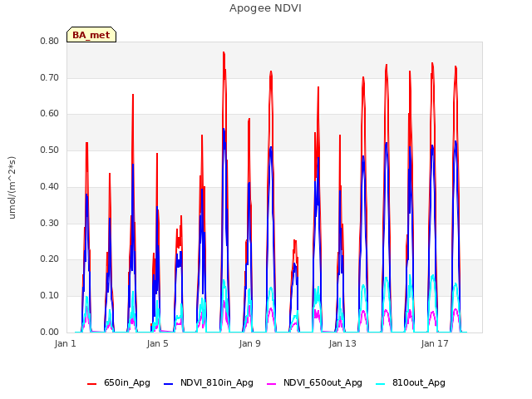The image size is (532, 399).
Task: Click the Apogee NDVI chart title
Action: click(x=265, y=8)
